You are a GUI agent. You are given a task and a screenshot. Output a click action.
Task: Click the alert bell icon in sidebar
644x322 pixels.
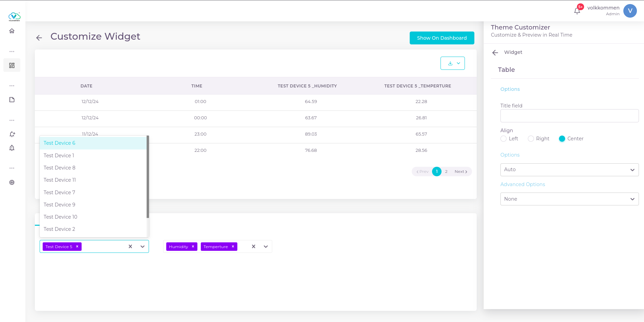coord(12,148)
